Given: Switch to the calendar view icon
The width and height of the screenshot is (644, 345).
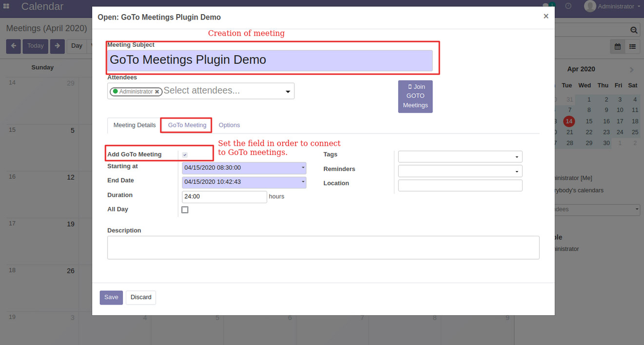Looking at the screenshot, I should [x=618, y=46].
